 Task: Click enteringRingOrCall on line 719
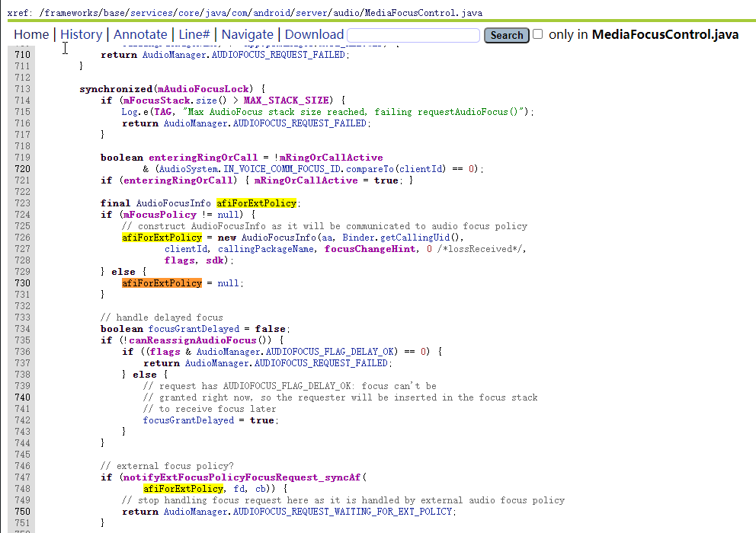pos(203,158)
